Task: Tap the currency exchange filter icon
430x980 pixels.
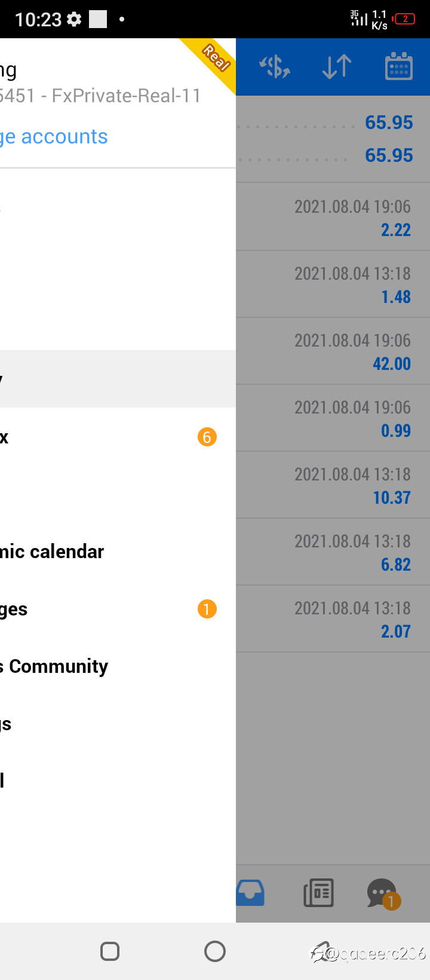Action: point(275,66)
